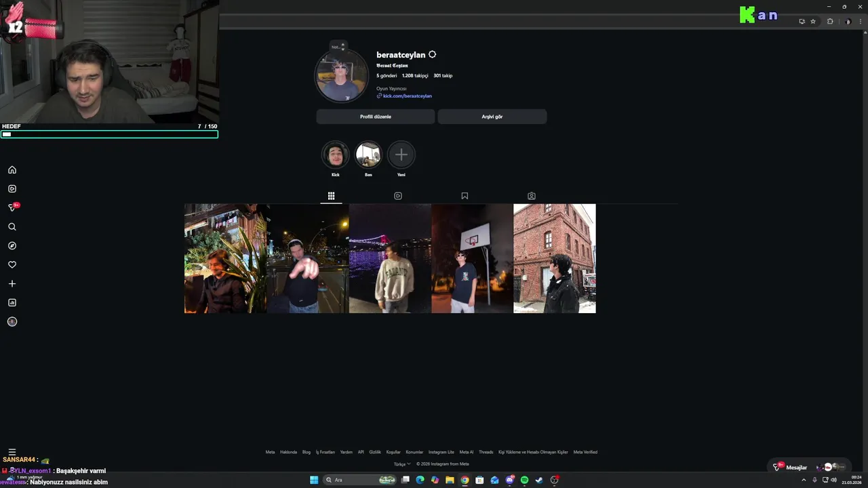Open Chrome profile avatar button
The image size is (868, 488).
pos(848,22)
